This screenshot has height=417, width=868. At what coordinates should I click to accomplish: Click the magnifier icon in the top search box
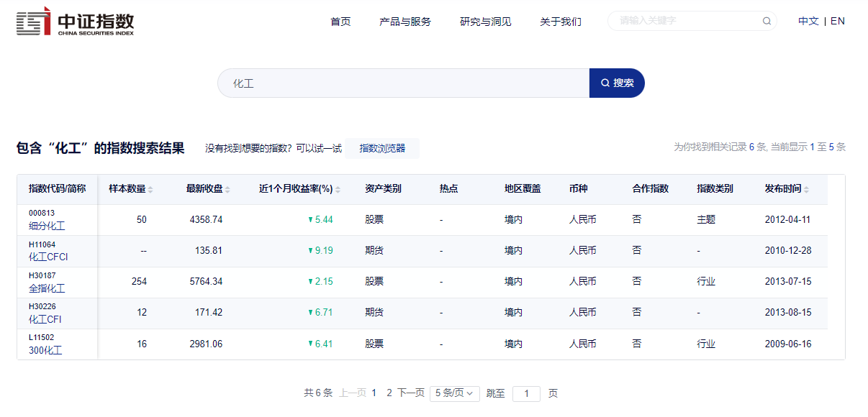pyautogui.click(x=767, y=21)
